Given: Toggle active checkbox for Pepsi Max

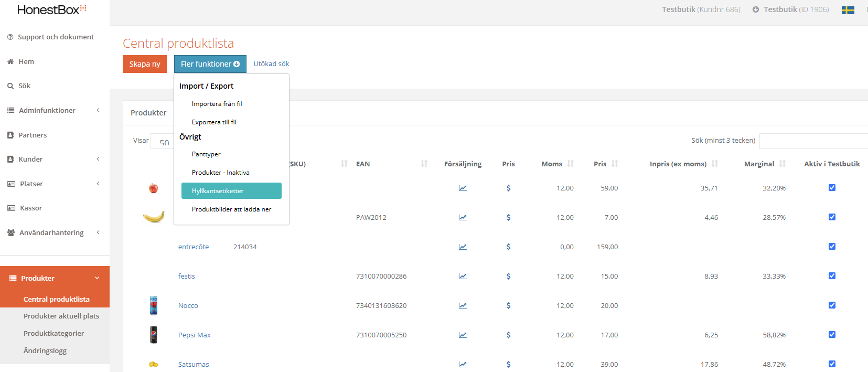Looking at the screenshot, I should (832, 335).
